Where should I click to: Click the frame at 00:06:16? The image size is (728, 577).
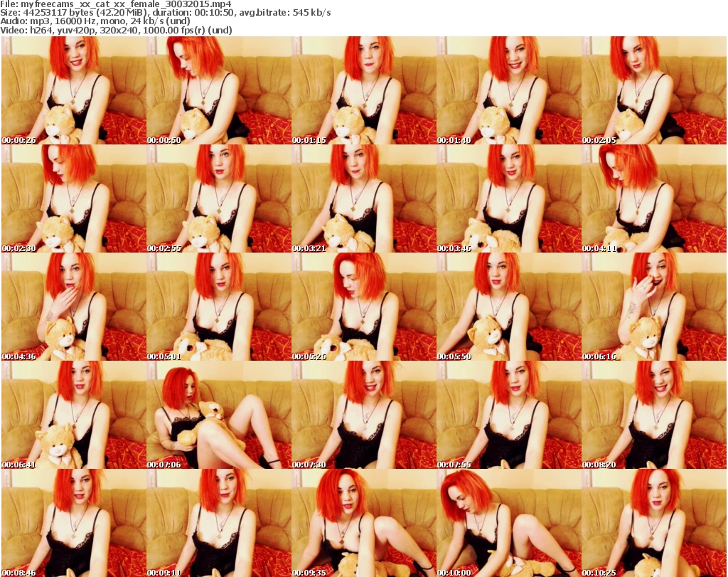[654, 307]
